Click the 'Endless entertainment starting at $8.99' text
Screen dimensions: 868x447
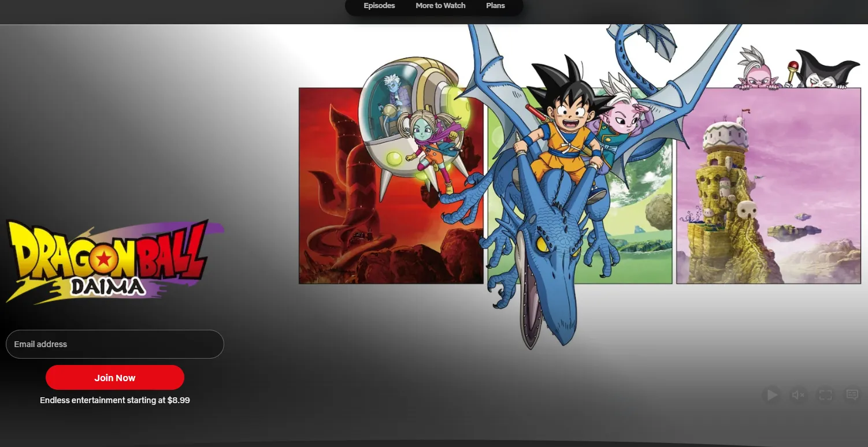tap(114, 400)
